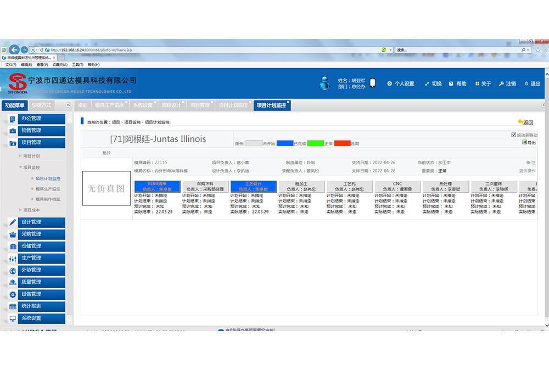Collapse the 项目监控 tree node
Screen dimensions: 549x392
[20, 167]
